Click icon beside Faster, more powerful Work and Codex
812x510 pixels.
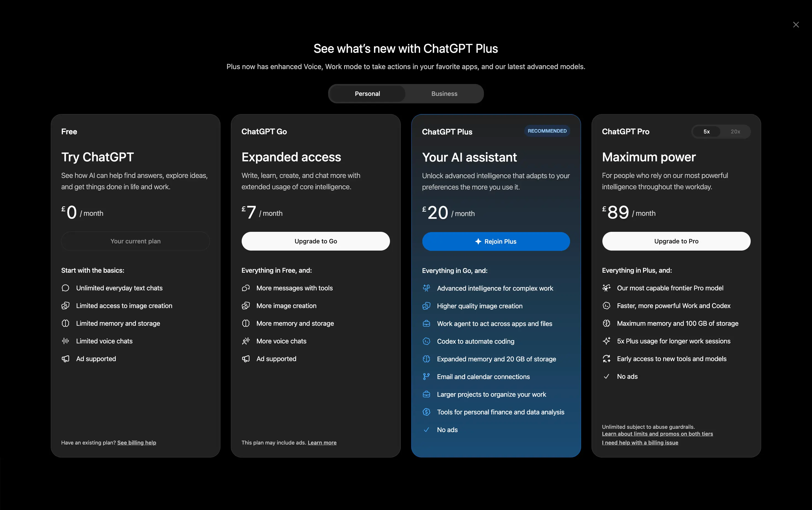tap(606, 306)
